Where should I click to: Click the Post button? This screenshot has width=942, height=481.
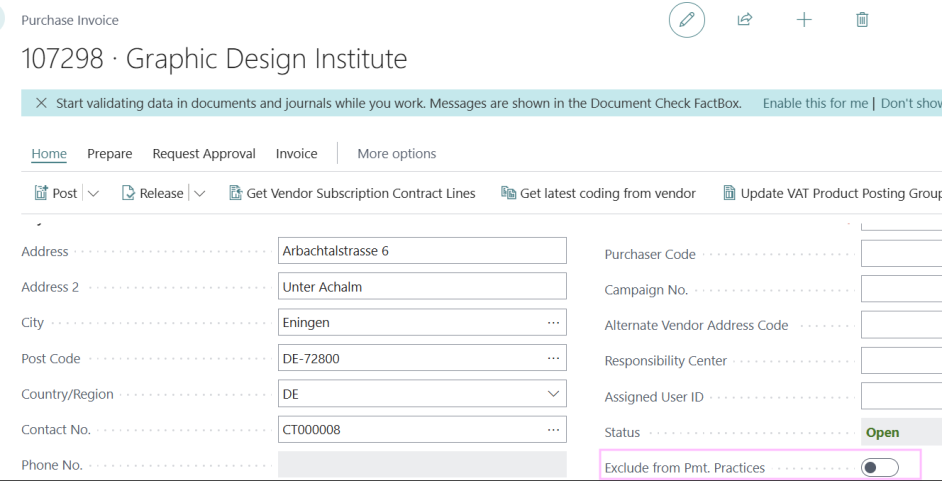click(x=56, y=193)
